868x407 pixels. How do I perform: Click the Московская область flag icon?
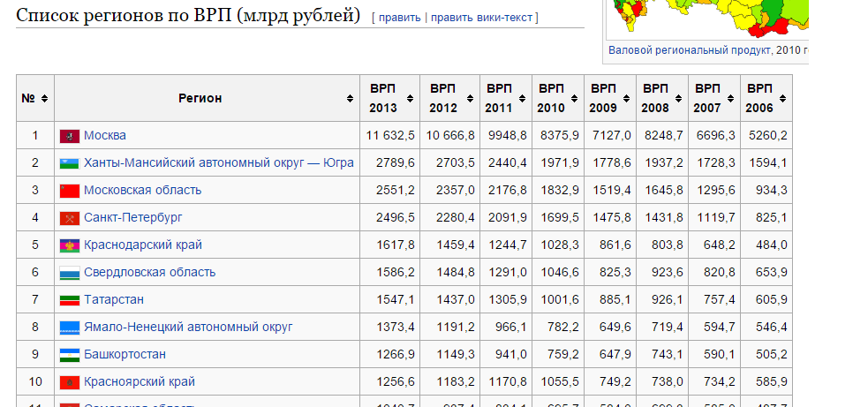coord(70,191)
